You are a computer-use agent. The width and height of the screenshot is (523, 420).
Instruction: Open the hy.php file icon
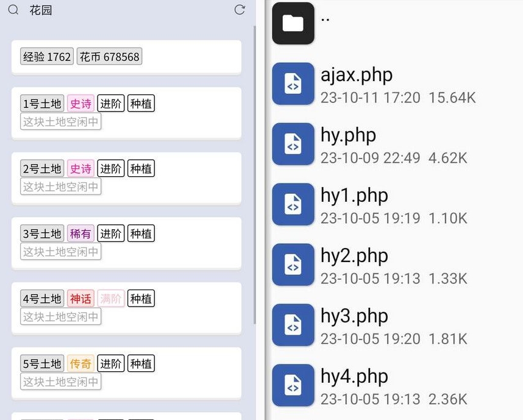[293, 144]
